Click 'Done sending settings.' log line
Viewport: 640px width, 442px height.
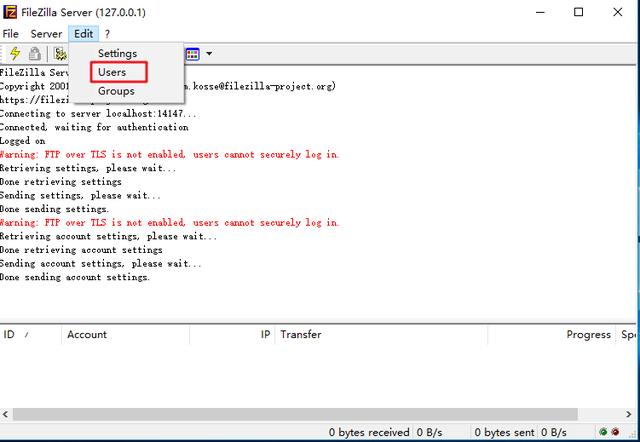pos(54,209)
